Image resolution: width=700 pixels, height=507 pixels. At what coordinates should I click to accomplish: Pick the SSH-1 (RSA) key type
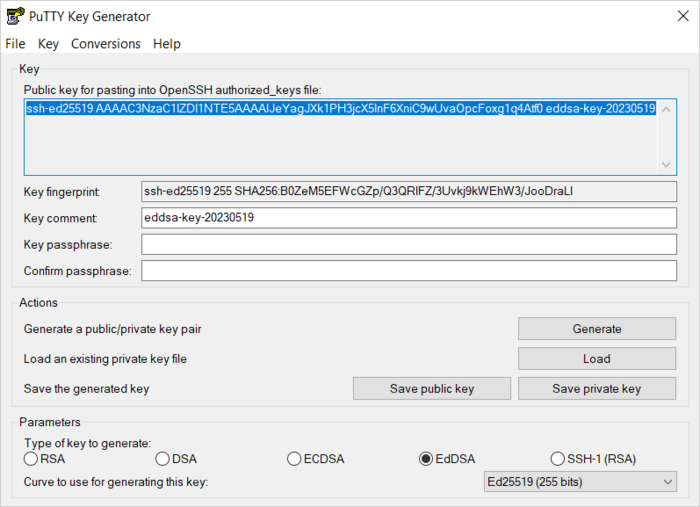pos(558,459)
